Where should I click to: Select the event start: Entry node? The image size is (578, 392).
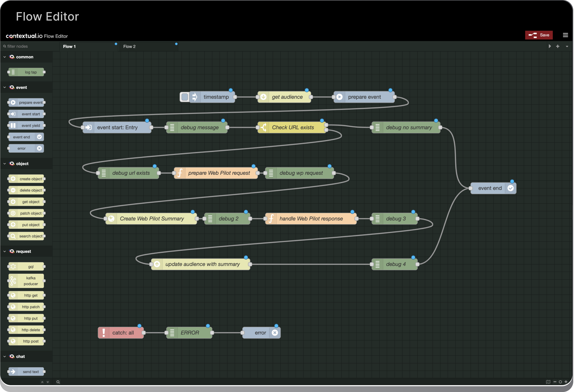click(117, 128)
